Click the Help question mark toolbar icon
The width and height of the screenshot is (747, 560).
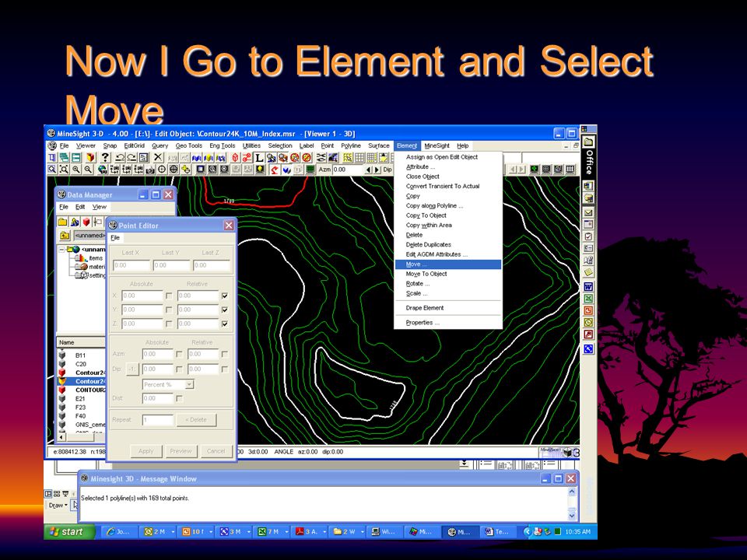pyautogui.click(x=105, y=158)
